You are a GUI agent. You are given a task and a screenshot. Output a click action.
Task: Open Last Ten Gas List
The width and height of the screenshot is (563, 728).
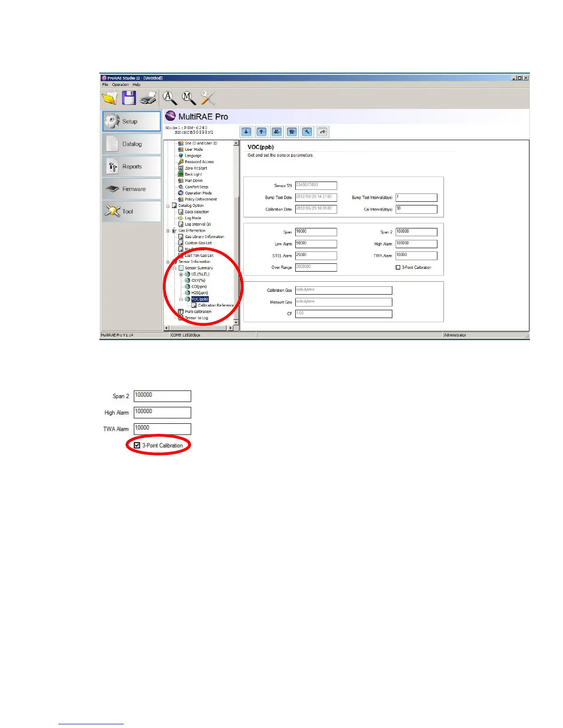pyautogui.click(x=199, y=256)
